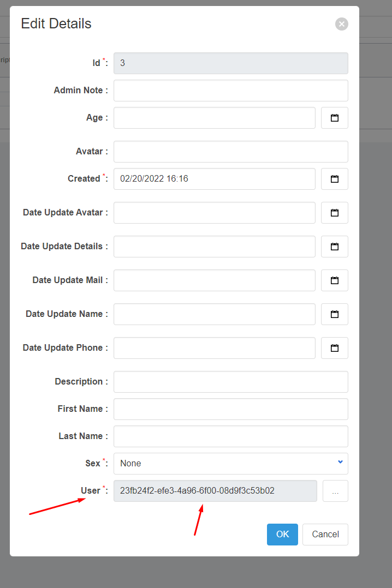The image size is (392, 588).
Task: Focus the Age text field
Action: point(214,117)
